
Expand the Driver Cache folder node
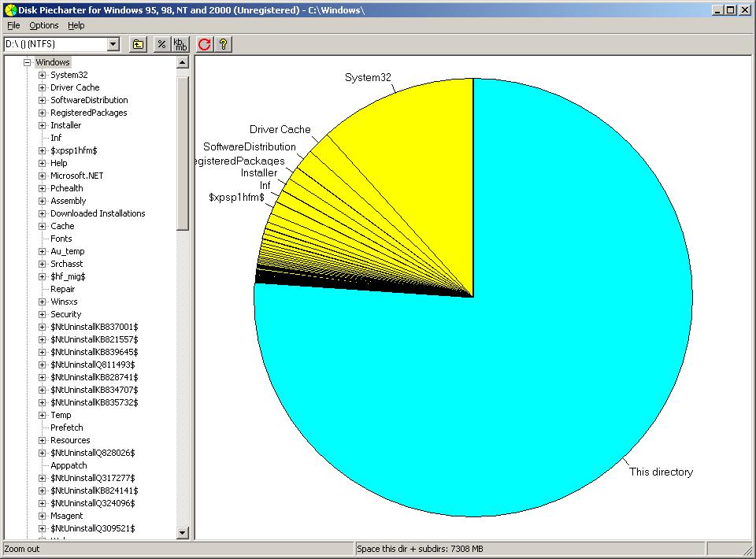pyautogui.click(x=43, y=87)
